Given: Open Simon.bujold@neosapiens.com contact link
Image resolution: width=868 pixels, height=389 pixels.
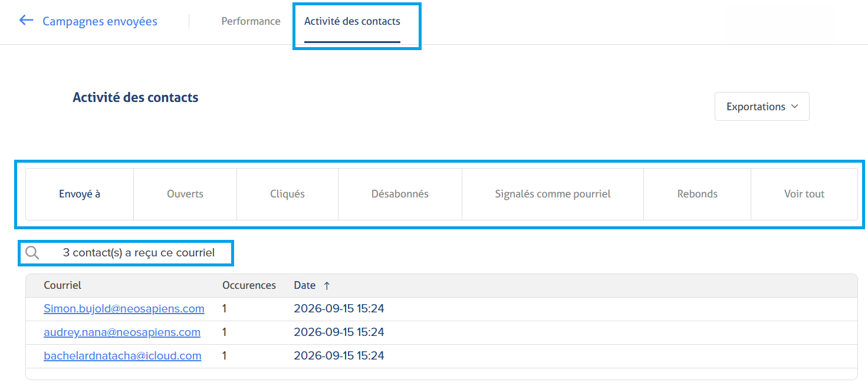Looking at the screenshot, I should (124, 308).
